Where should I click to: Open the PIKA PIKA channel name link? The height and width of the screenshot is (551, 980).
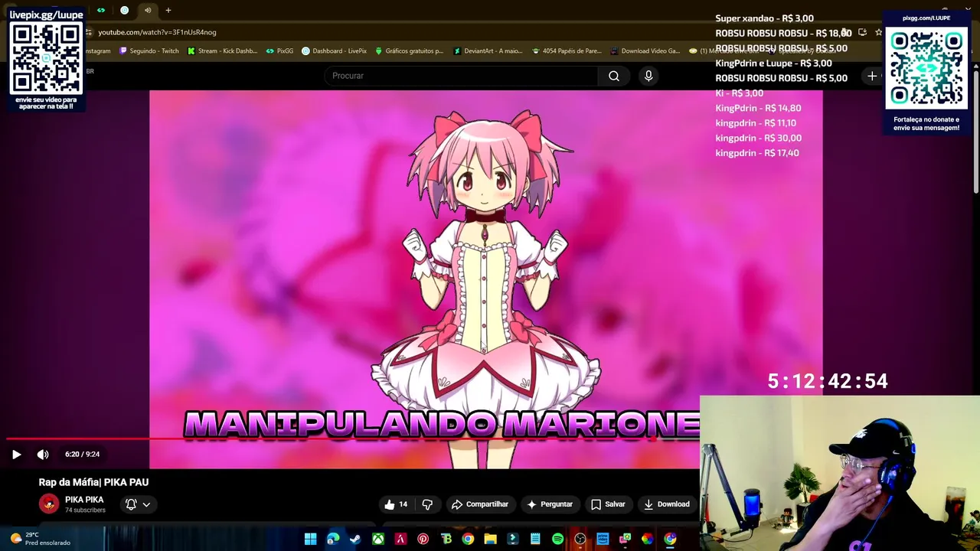click(x=84, y=500)
